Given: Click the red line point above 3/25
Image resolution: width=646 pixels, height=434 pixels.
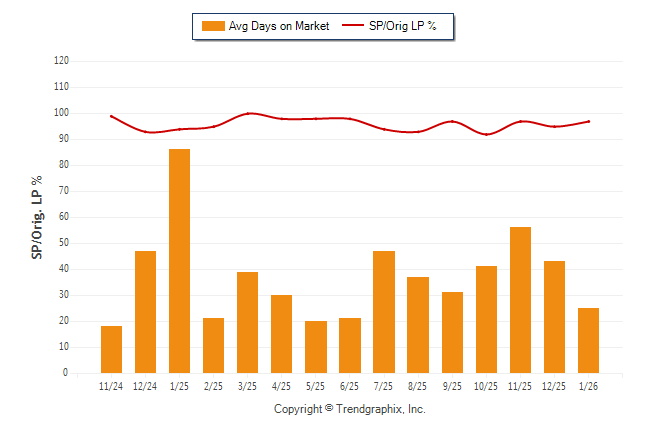Looking at the screenshot, I should [248, 113].
